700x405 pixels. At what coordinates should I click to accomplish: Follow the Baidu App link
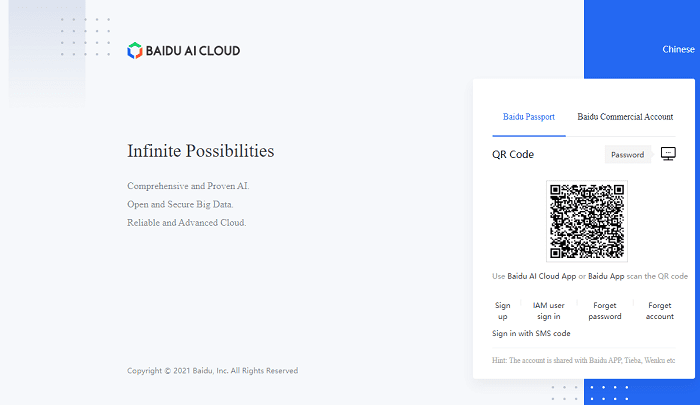tap(606, 276)
